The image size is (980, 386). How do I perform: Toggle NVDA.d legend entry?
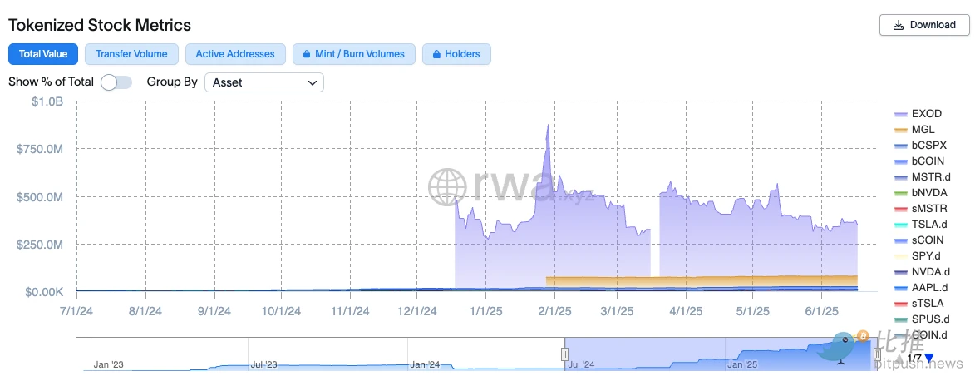(922, 271)
